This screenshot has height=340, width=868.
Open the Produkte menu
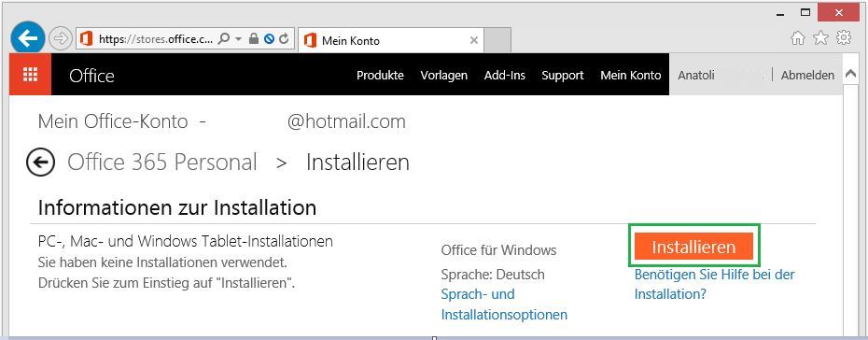click(x=380, y=76)
